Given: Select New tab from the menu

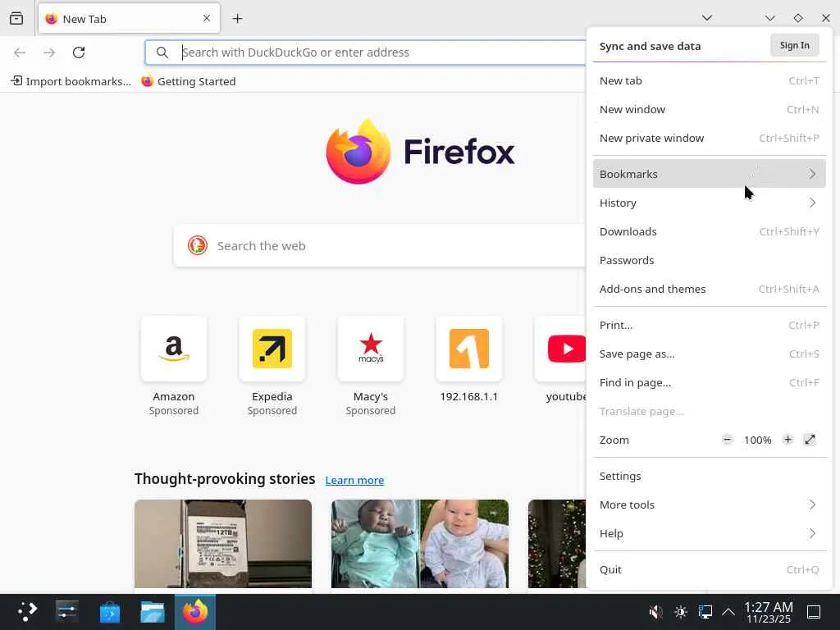Looking at the screenshot, I should 710,81.
